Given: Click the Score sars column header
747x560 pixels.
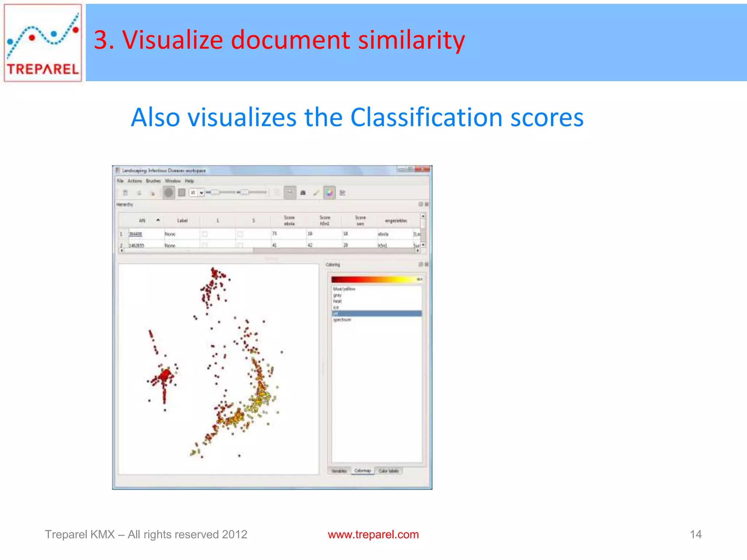Looking at the screenshot, I should point(360,220).
